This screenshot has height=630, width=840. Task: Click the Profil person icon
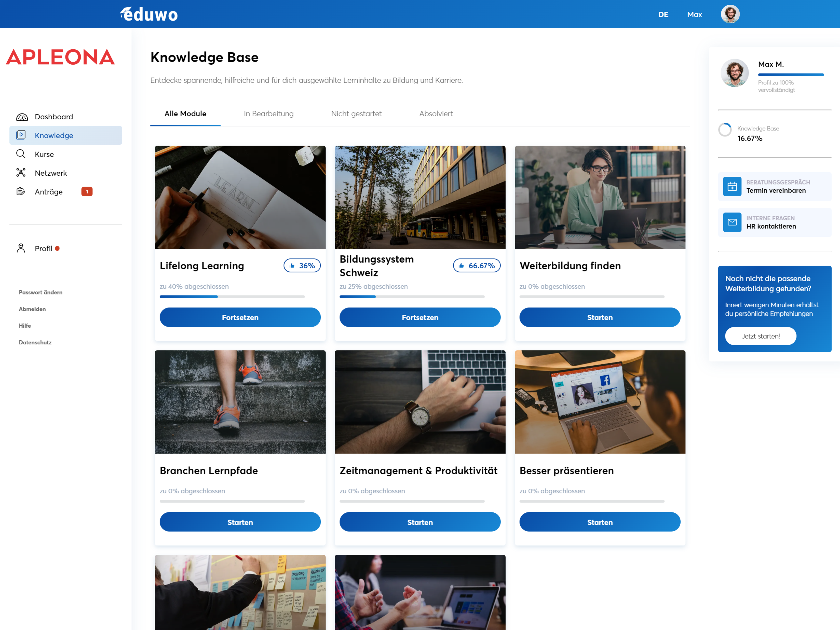coord(21,248)
